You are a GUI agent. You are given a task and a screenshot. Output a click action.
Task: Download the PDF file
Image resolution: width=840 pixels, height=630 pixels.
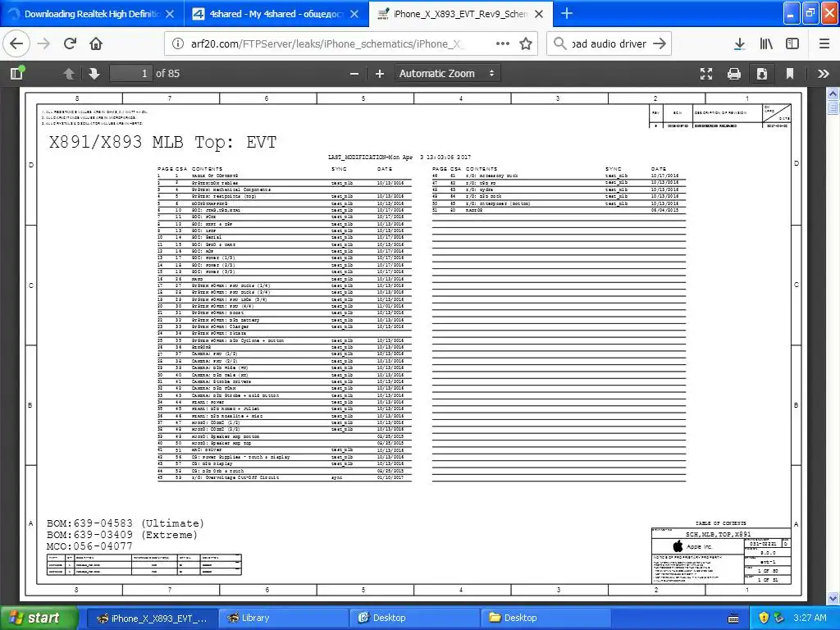pos(762,73)
